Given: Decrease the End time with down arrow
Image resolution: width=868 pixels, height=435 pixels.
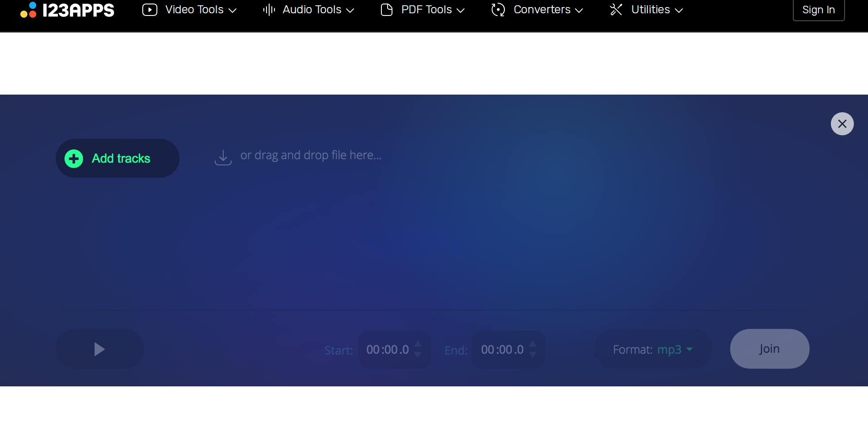Looking at the screenshot, I should pyautogui.click(x=533, y=355).
